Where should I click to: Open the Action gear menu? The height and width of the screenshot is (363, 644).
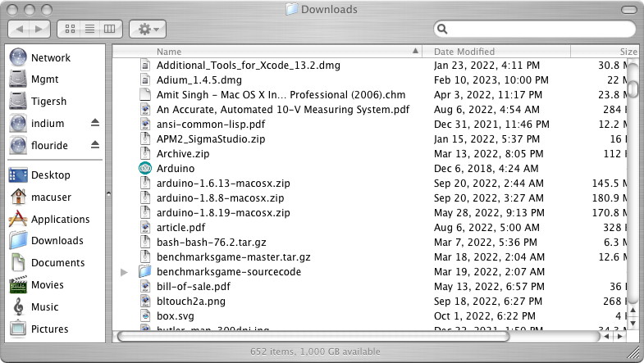[x=148, y=29]
